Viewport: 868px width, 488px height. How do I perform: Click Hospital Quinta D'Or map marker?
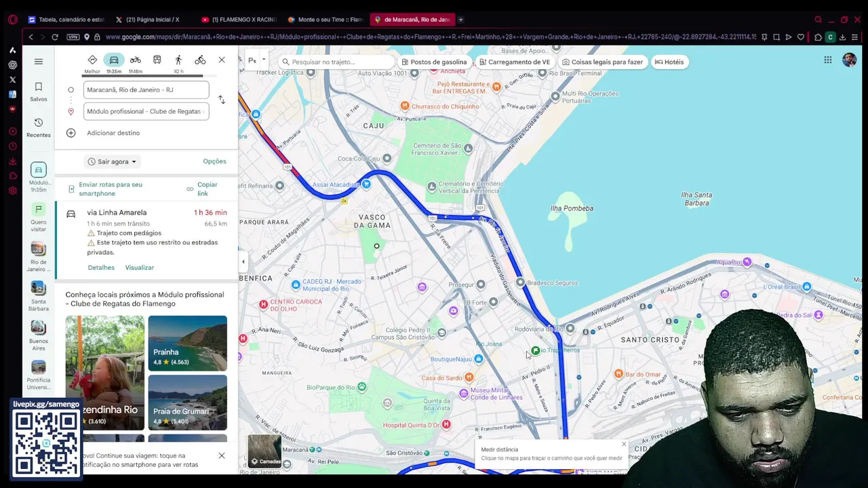[x=446, y=424]
